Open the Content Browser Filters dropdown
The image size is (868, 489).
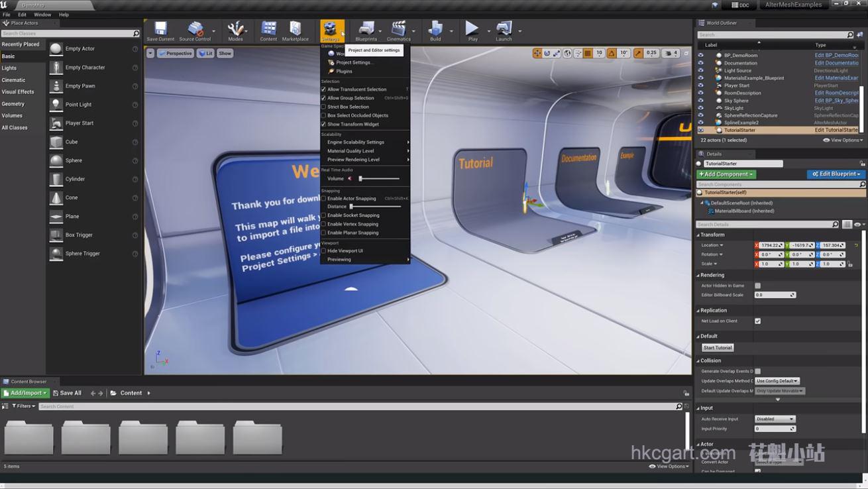[x=23, y=406]
